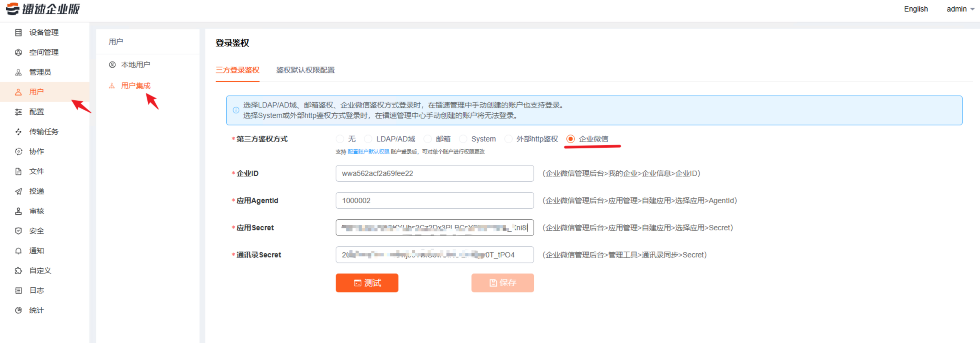Viewport: 980px width, 343px height.
Task: Select the 外部http鉴权 radio option
Action: pos(508,139)
